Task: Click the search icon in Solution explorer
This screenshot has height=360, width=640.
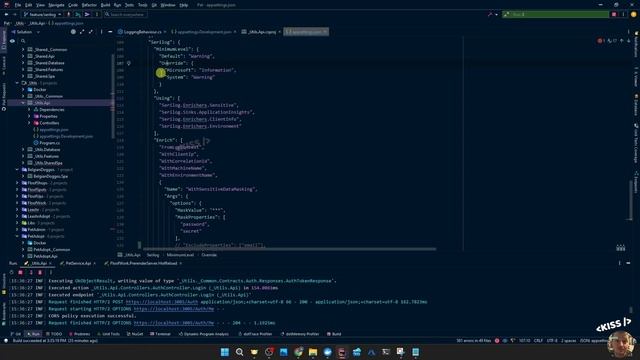Action: (23, 41)
